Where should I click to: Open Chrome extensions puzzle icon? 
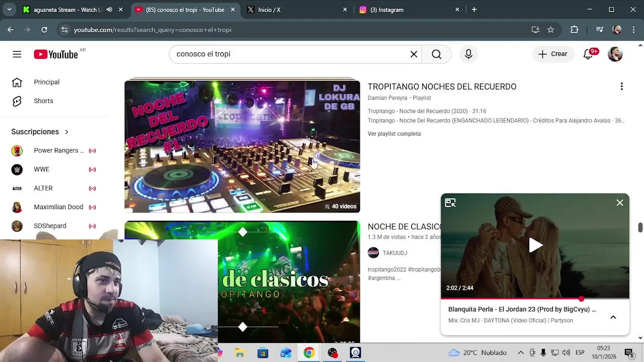[x=575, y=30]
